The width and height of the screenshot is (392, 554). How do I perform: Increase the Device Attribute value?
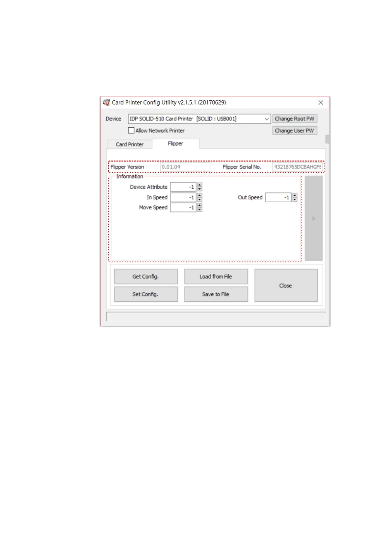[199, 185]
